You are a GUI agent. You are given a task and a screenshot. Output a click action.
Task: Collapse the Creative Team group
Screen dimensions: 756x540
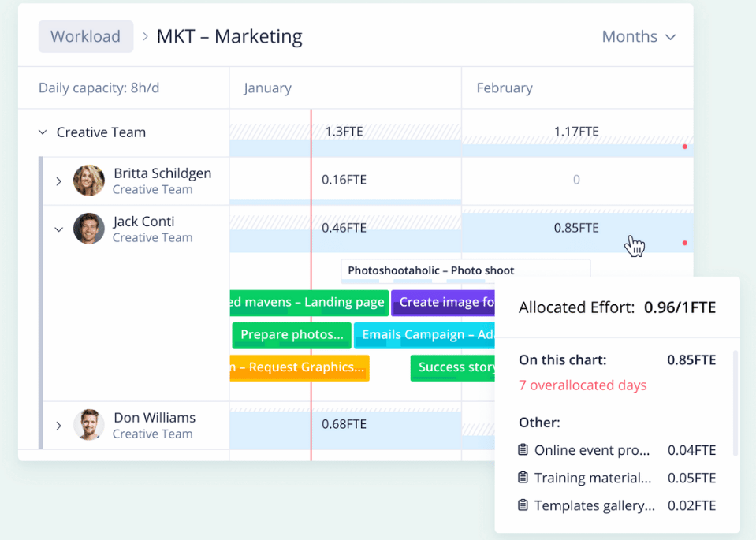click(x=42, y=132)
